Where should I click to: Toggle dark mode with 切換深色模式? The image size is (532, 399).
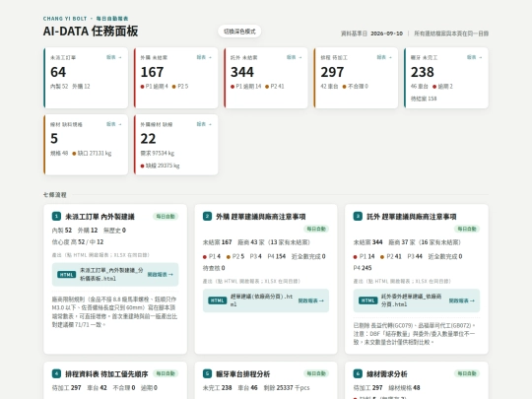[x=239, y=32]
